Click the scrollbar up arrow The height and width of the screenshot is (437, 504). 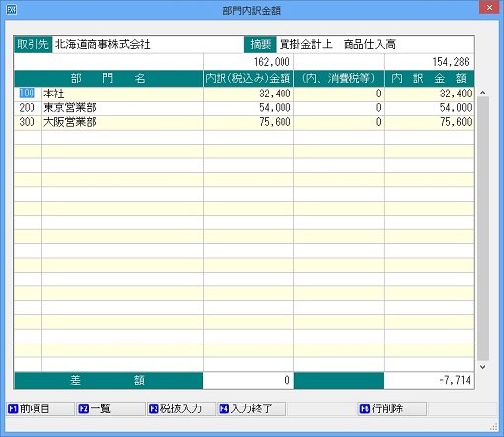[x=482, y=93]
